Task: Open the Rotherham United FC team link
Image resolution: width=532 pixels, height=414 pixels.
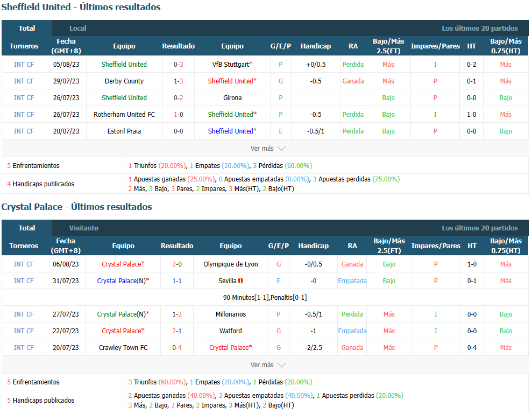Action: click(x=124, y=114)
